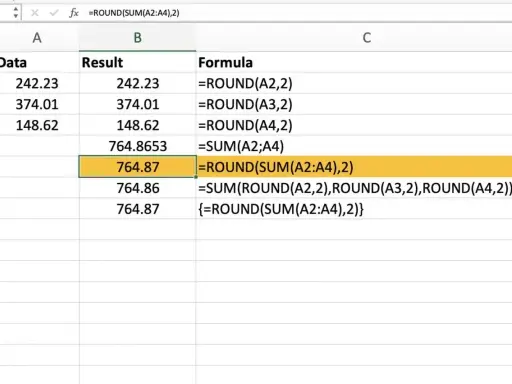Viewport: 512px width, 384px height.
Task: Click into the formula bar text
Action: click(134, 13)
